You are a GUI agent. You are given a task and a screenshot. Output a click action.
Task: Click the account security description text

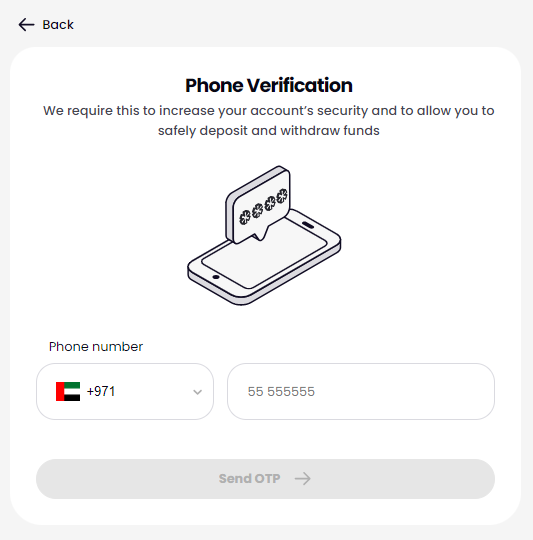point(269,121)
